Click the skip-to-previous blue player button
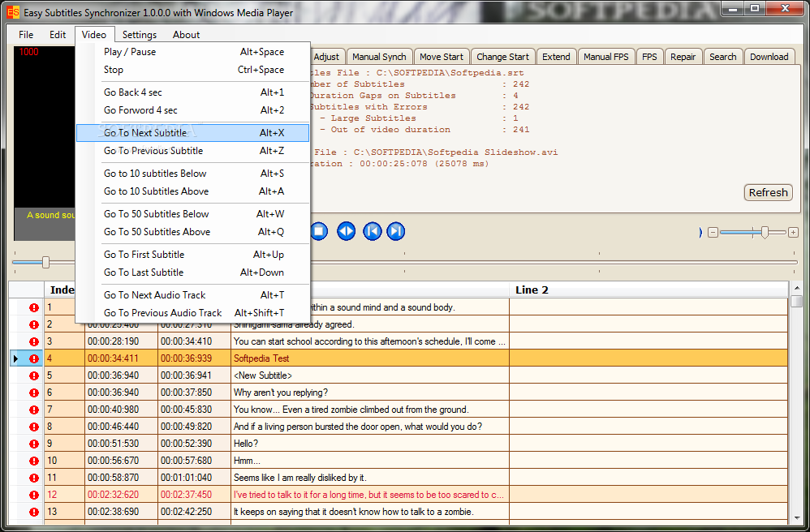This screenshot has width=810, height=532. pos(372,230)
